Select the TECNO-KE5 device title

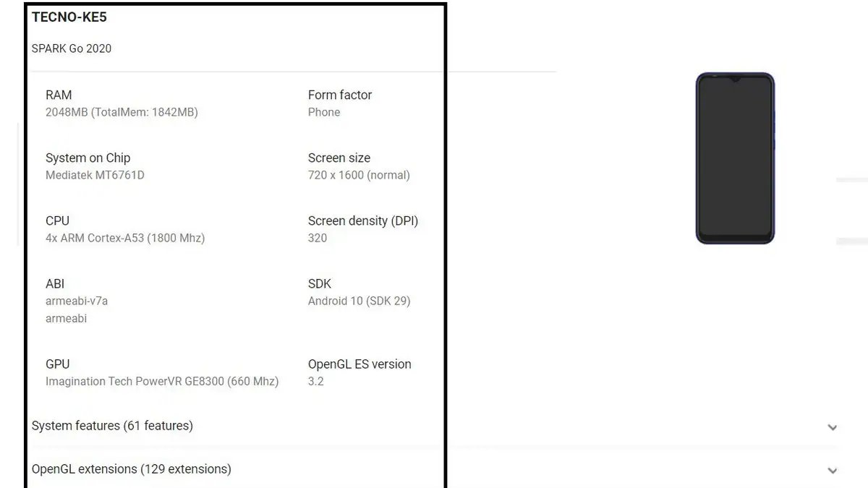69,17
